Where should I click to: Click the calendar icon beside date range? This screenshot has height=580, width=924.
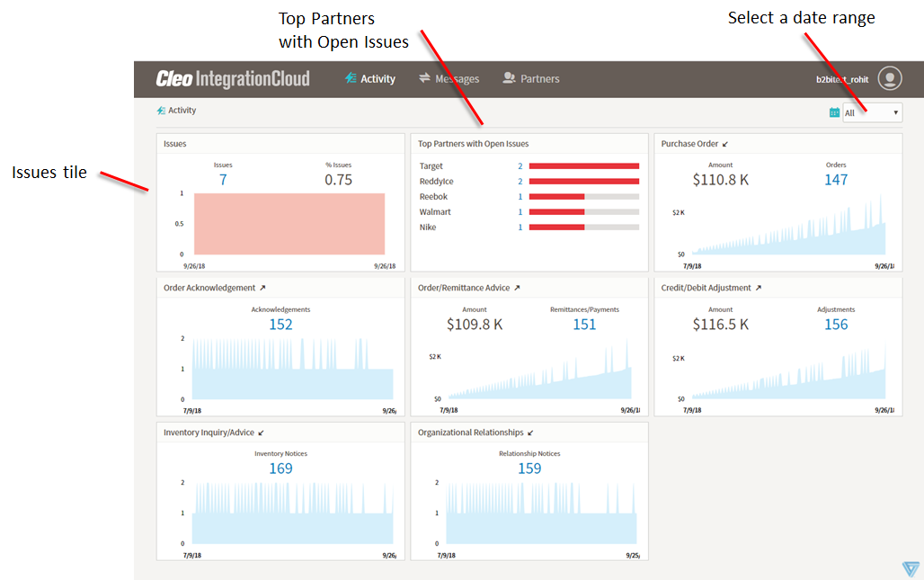[x=834, y=112]
